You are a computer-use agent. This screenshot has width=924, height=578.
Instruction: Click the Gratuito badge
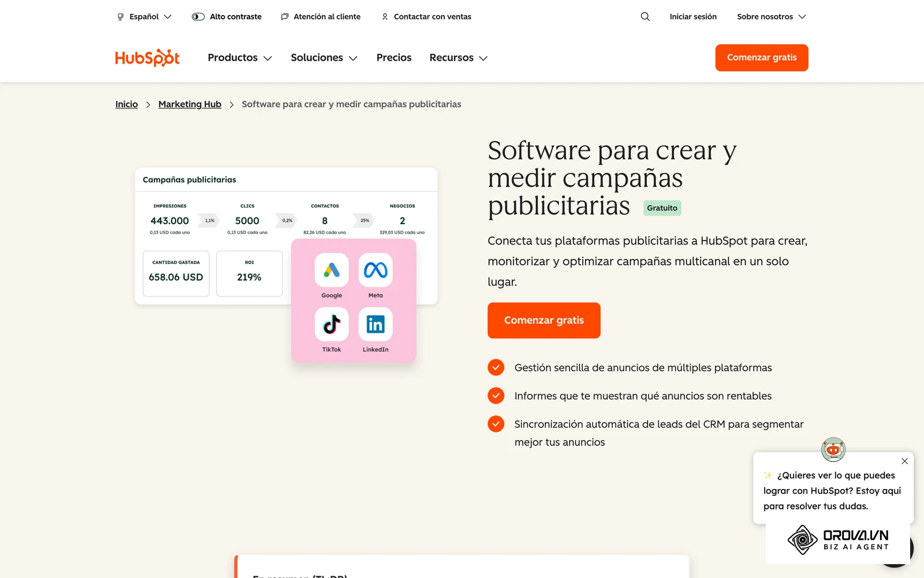pos(662,208)
